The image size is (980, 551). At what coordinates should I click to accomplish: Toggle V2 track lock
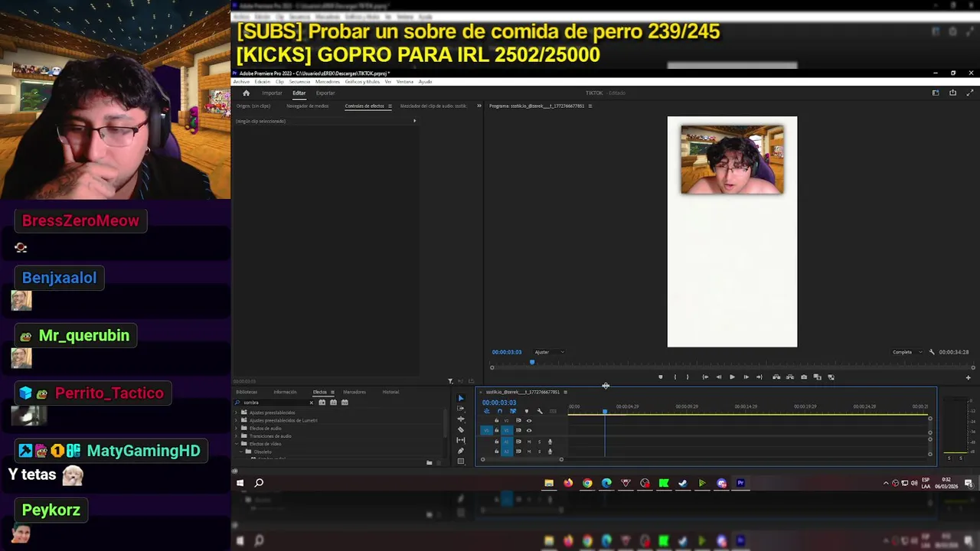click(496, 420)
